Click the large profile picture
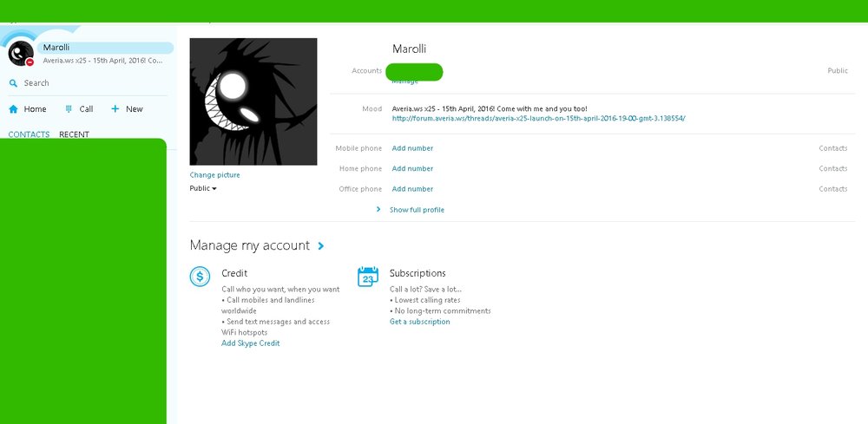Screen dimensions: 868x424 tap(253, 101)
